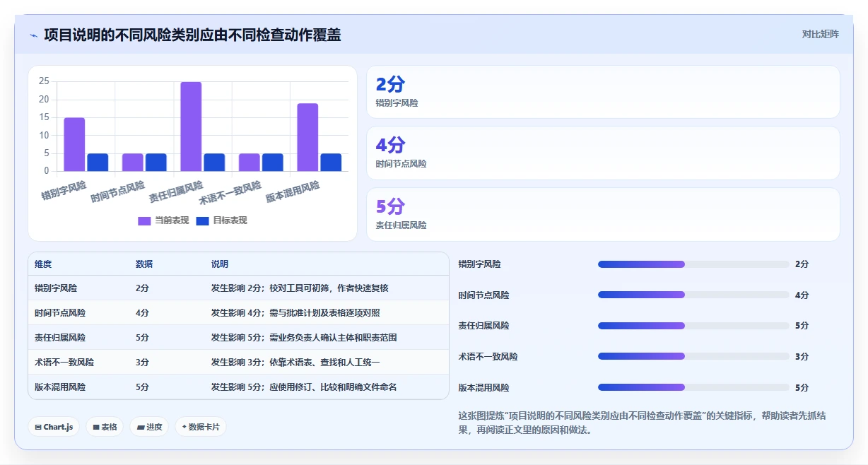Toggle the 当前表现 legend swatch
Screen dimensions: 868x465
tap(144, 220)
